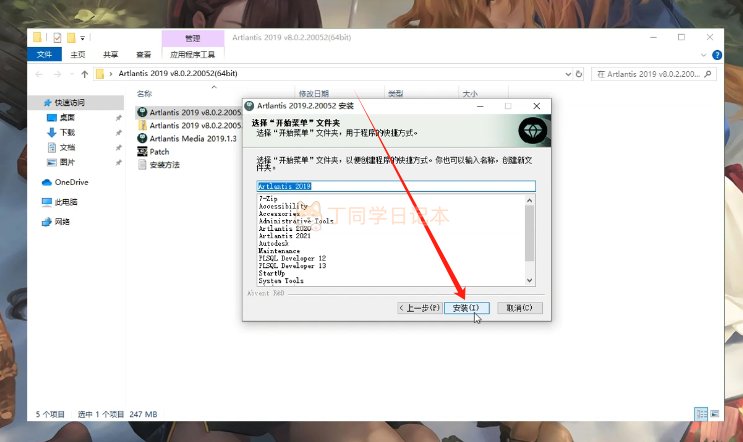Open the Application Tools (应用程序工具) tab
Viewport: 743px width, 442px height.
pos(192,54)
